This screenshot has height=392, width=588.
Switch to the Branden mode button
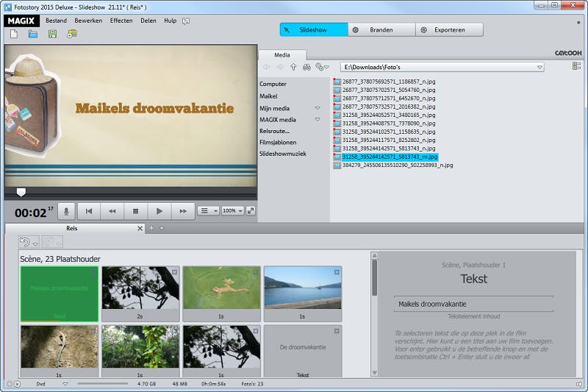(x=381, y=30)
